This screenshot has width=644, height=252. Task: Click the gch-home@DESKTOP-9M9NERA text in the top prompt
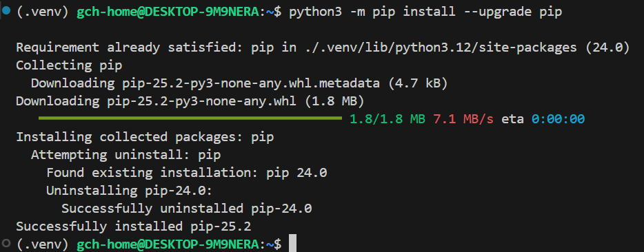point(169,12)
